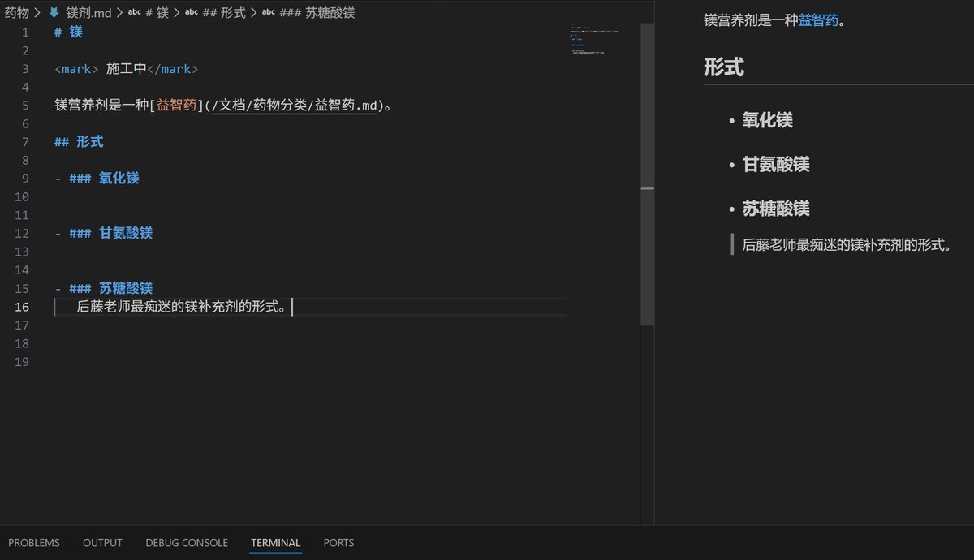Open the 镁剂.md breadcrumb dropdown
Viewport: 974px width, 560px height.
[88, 13]
